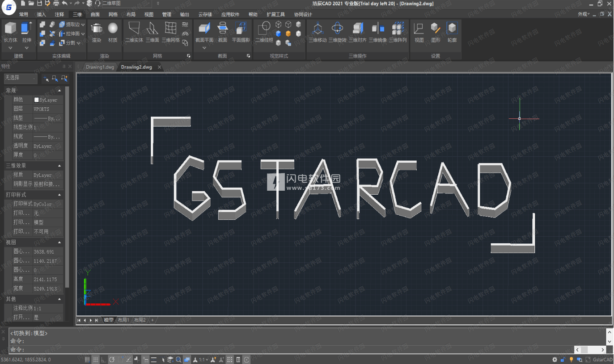
Task: Collapse the 打印样式 properties section
Action: click(59, 195)
